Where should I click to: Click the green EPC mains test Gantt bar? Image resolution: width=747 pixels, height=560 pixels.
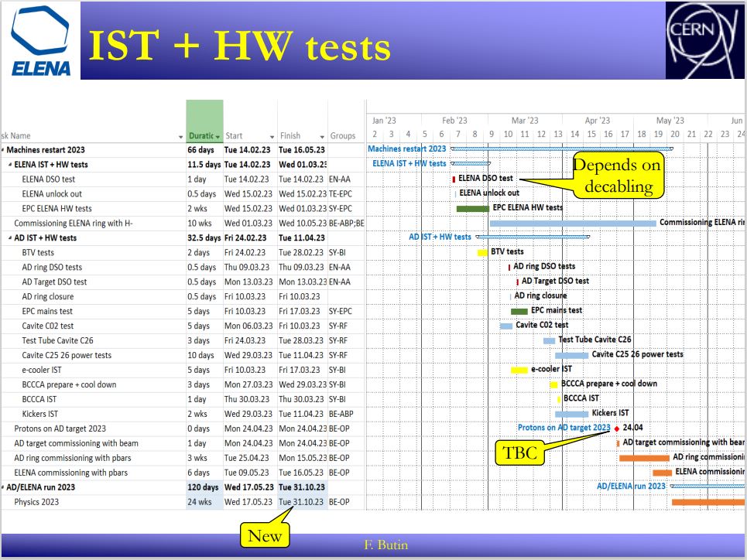coord(519,312)
